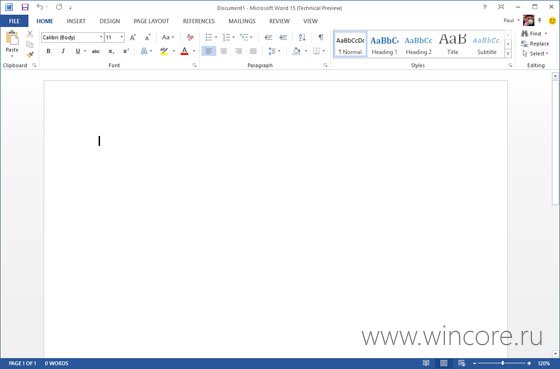
Task: Apply the Title style
Action: click(452, 45)
